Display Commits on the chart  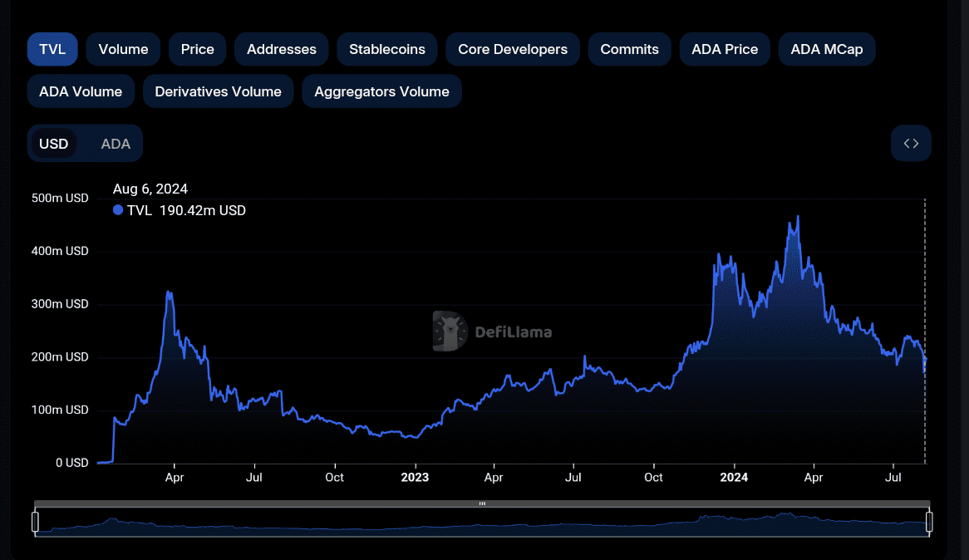(x=629, y=49)
